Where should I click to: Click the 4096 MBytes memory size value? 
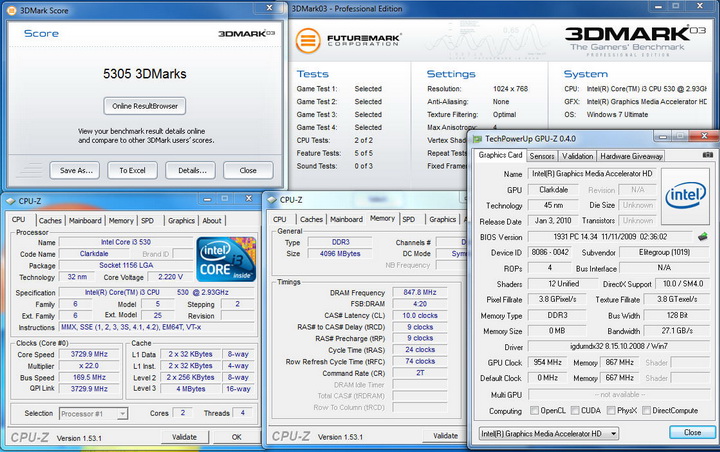point(340,254)
